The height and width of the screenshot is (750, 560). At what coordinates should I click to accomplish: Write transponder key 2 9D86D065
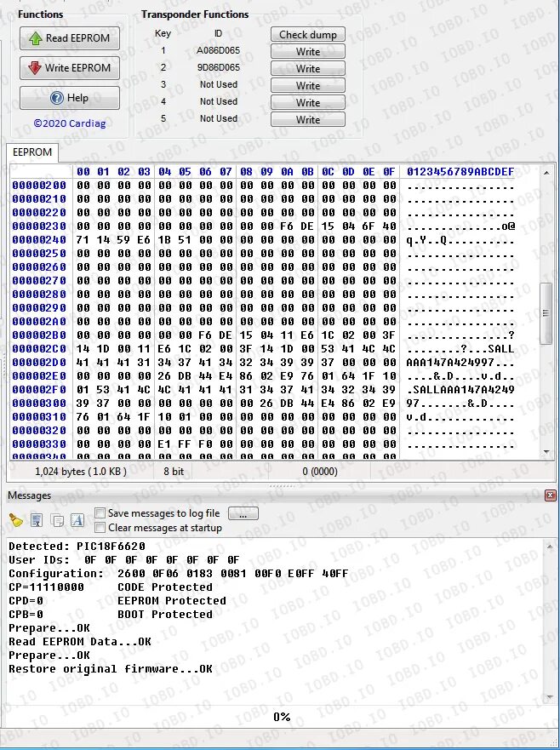coord(308,68)
